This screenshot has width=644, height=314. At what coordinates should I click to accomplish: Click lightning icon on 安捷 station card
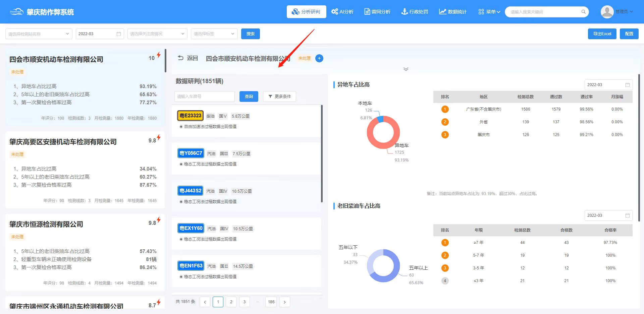[159, 137]
